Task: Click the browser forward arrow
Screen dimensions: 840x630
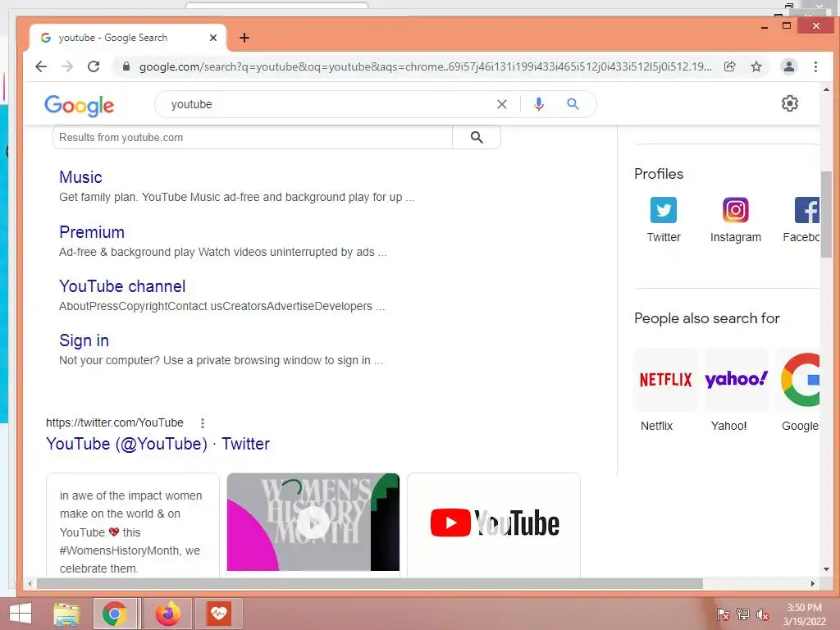Action: (67, 66)
